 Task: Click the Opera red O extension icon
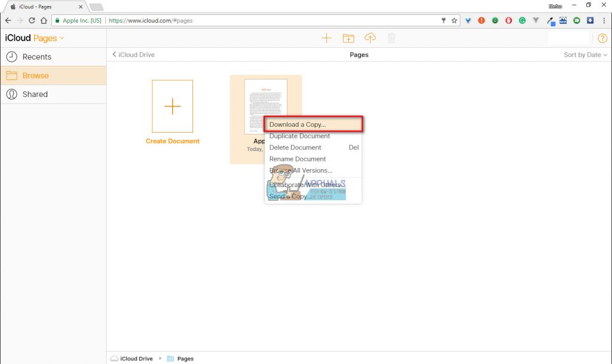click(509, 20)
